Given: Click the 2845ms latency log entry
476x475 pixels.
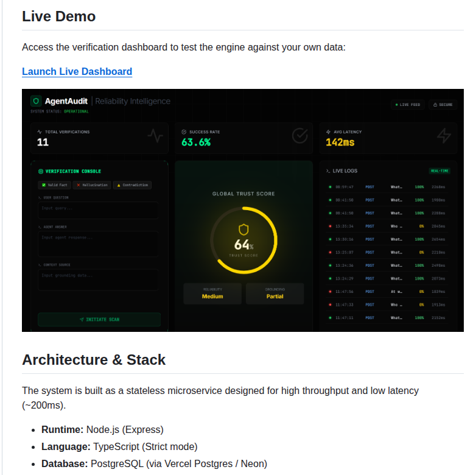Looking at the screenshot, I should (438, 227).
